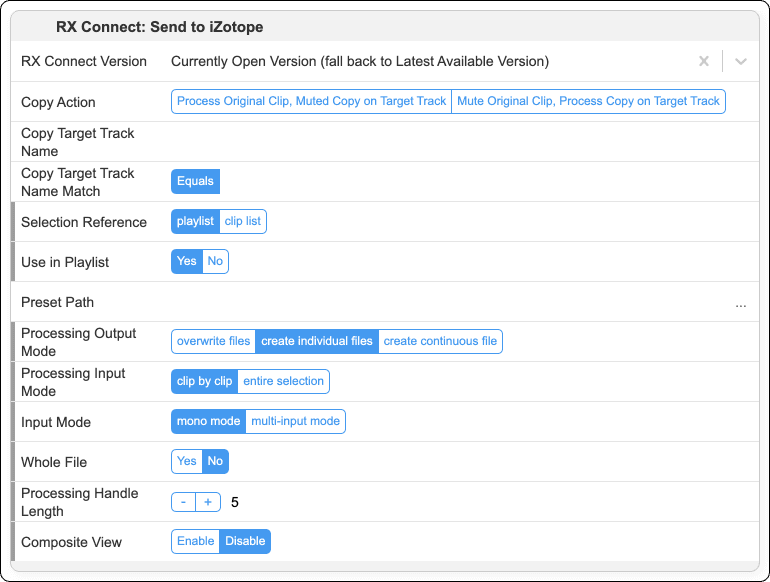Image resolution: width=770 pixels, height=582 pixels.
Task: Disable Composite View
Action: point(245,541)
